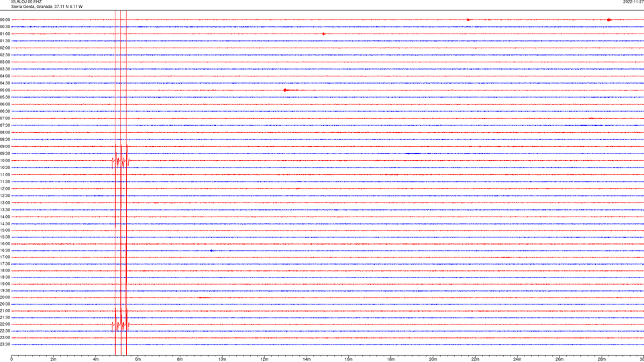Click the red event burst on 05:00 trace

click(x=285, y=90)
